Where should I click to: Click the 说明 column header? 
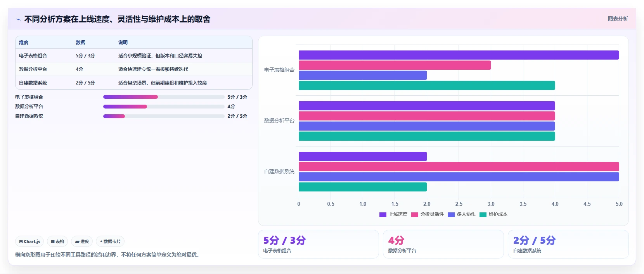point(123,43)
